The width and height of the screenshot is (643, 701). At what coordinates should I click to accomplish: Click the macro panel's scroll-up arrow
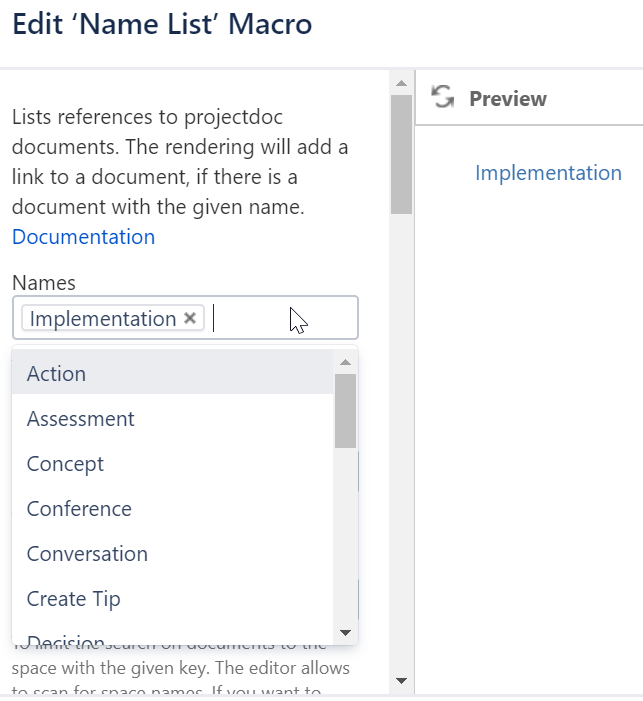pyautogui.click(x=401, y=82)
